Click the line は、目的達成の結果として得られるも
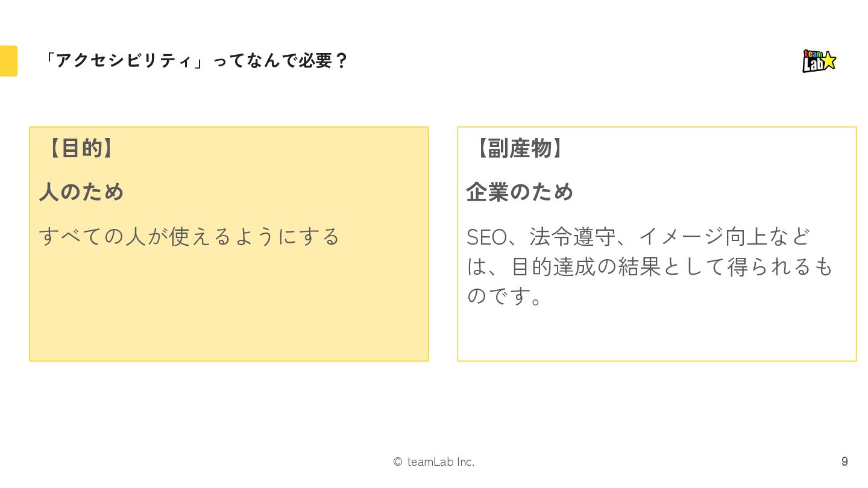 (650, 266)
